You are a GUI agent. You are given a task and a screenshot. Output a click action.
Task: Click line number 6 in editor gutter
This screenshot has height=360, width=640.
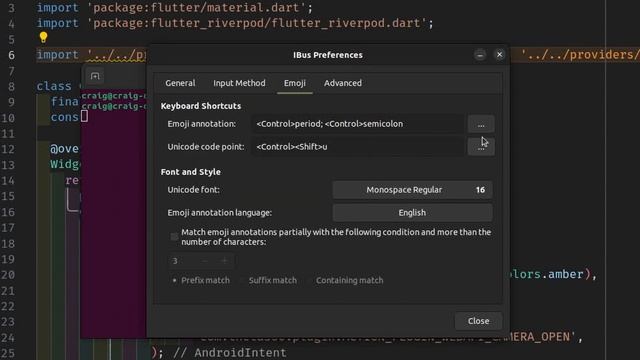coord(11,55)
